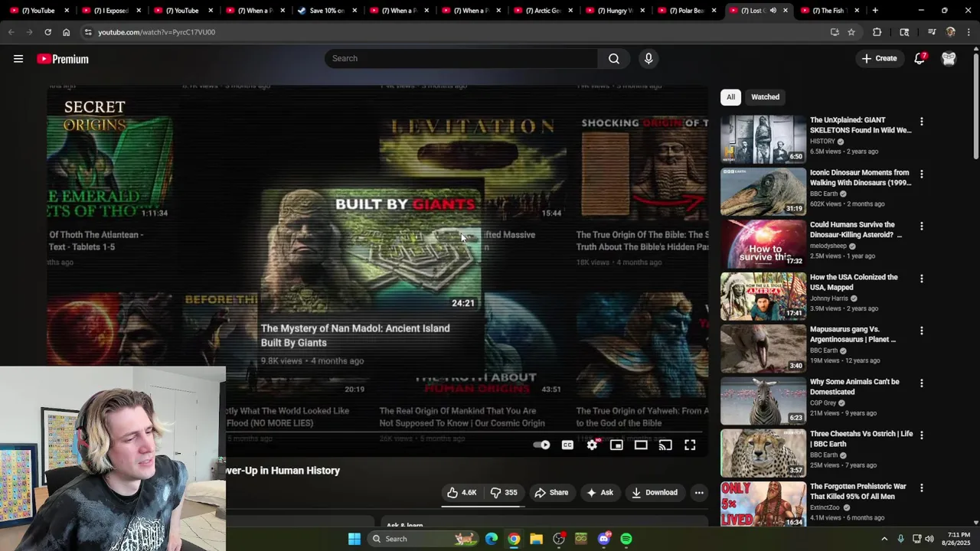Switch to the 'Save 10% on' tab
This screenshot has width=980, height=551.
coord(326,11)
